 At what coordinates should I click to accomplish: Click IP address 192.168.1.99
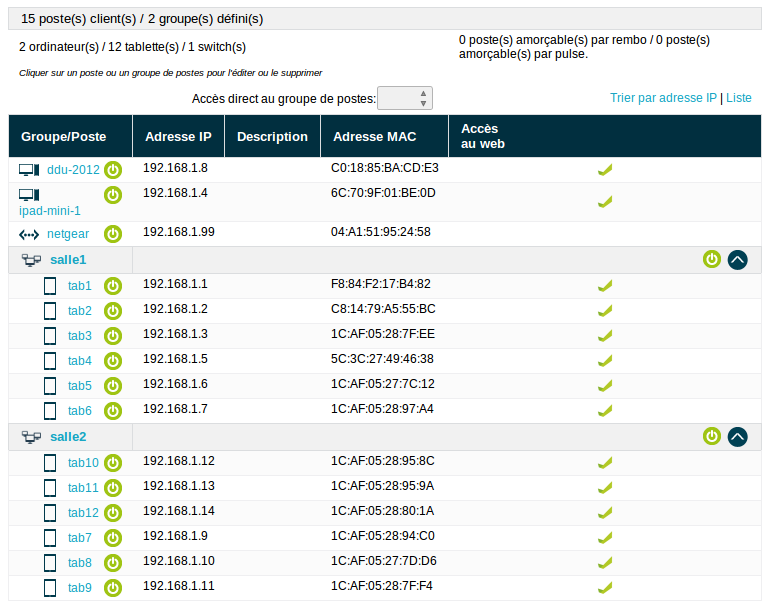179,232
